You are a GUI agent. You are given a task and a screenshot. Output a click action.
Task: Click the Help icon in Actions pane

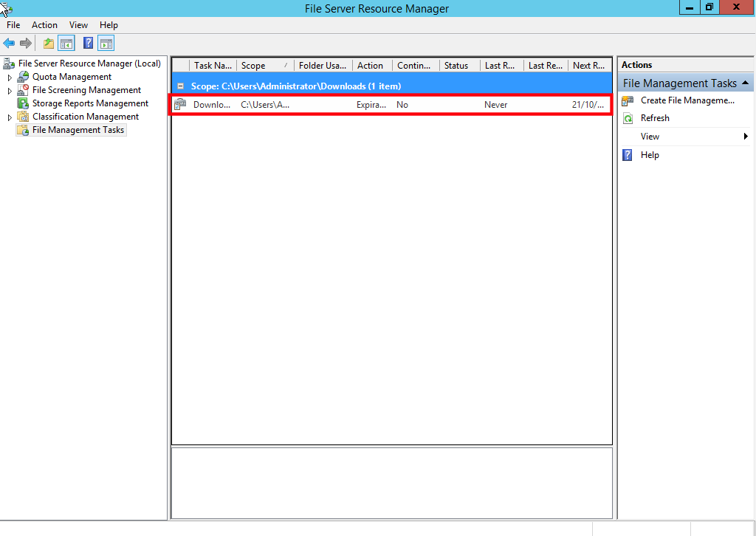[x=628, y=155]
